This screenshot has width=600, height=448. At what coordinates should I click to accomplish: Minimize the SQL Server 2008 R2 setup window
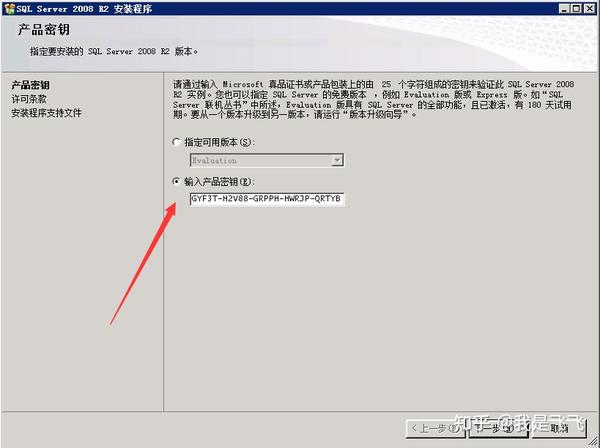click(564, 8)
